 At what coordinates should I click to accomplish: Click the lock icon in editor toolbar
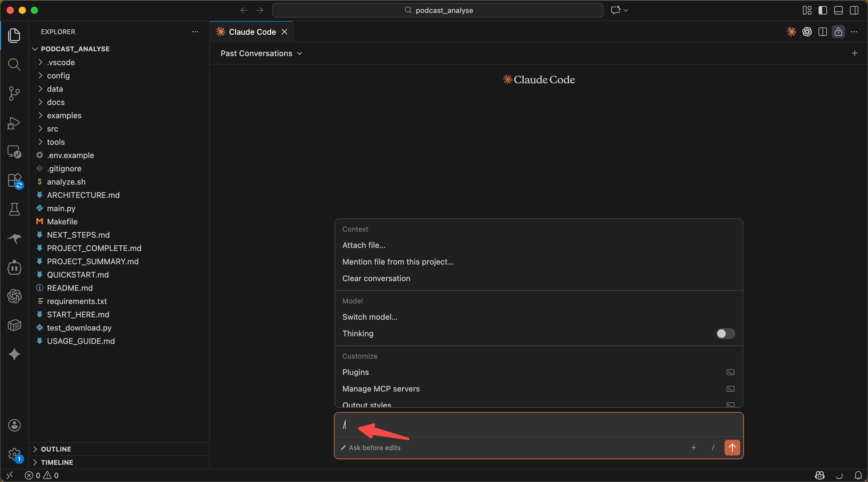click(x=838, y=32)
